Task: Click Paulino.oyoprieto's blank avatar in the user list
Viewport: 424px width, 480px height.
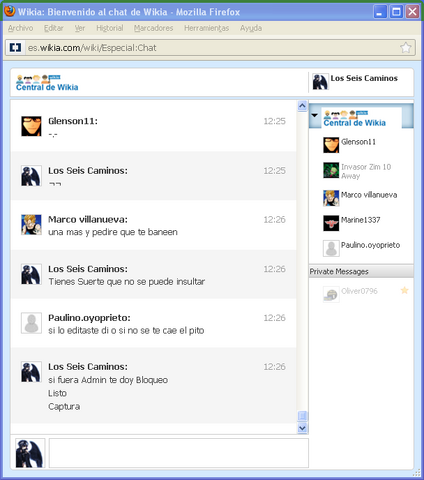Action: click(331, 248)
